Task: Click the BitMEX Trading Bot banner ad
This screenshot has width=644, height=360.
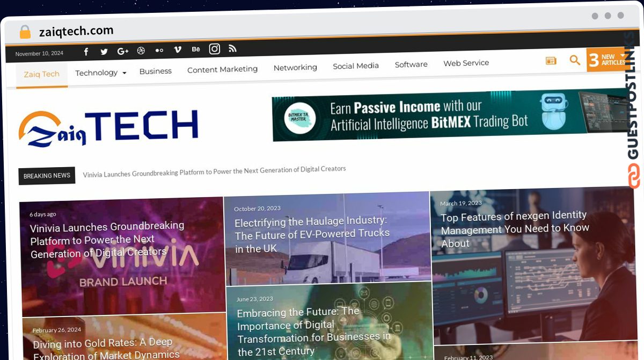Action: [450, 115]
